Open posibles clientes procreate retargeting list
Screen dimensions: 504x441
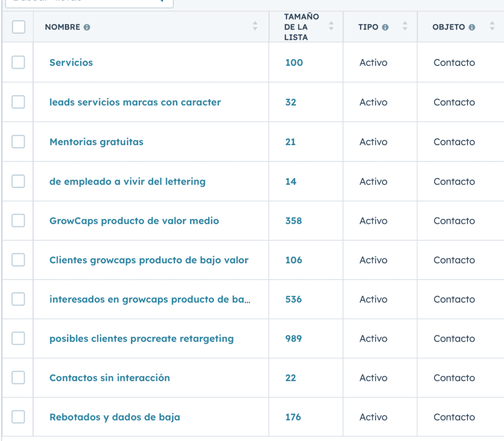pos(141,339)
